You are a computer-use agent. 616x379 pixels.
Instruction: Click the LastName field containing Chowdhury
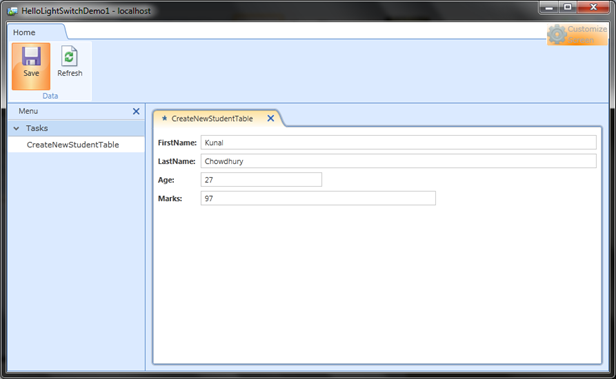point(398,161)
